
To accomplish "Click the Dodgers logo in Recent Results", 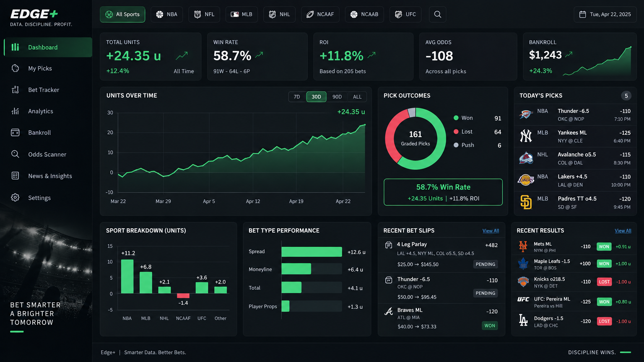I will (523, 321).
